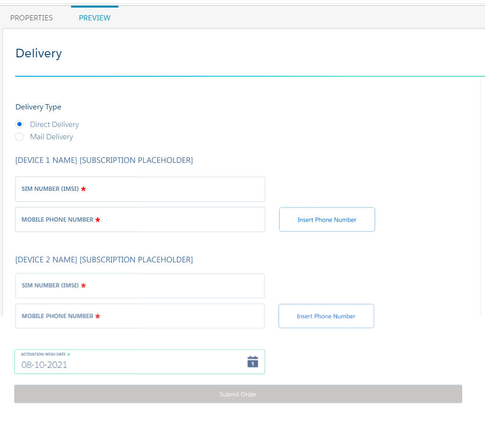Viewport: 485px width, 448px height.
Task: Open the calendar date picker icon
Action: click(253, 362)
